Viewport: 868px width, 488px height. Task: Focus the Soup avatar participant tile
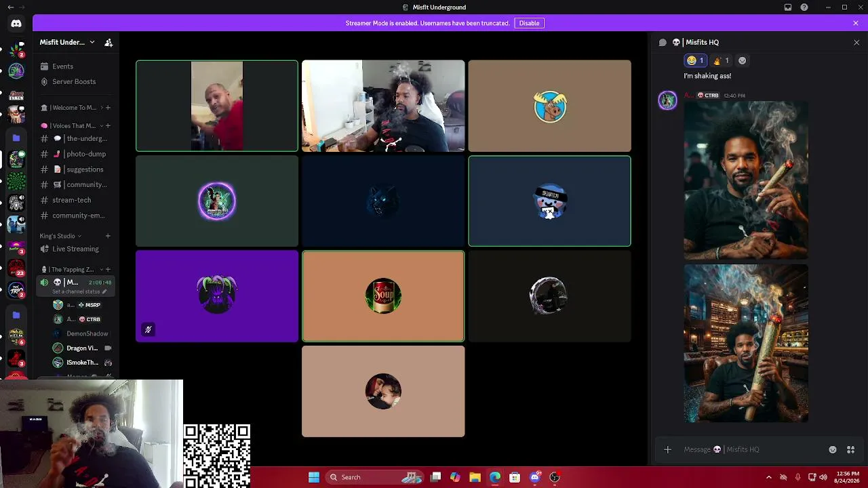[383, 296]
